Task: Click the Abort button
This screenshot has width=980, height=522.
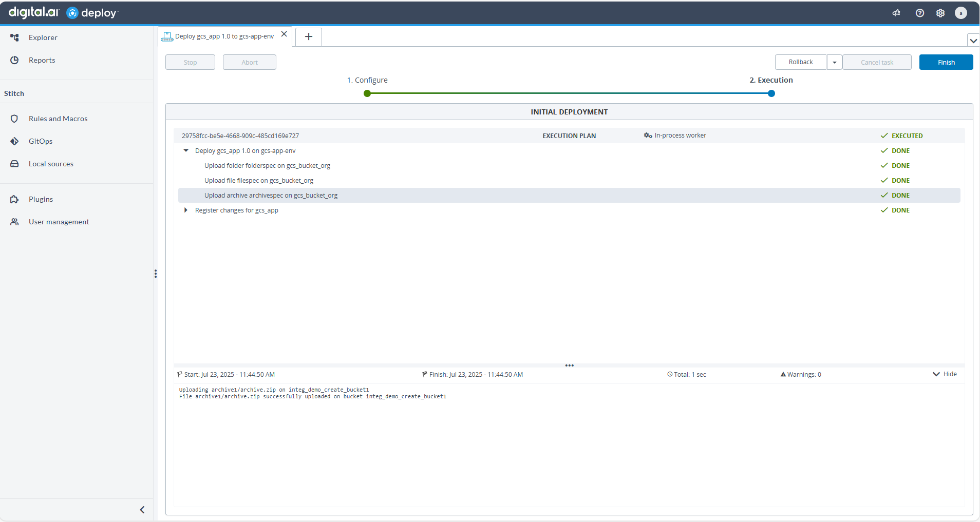Action: click(x=250, y=62)
